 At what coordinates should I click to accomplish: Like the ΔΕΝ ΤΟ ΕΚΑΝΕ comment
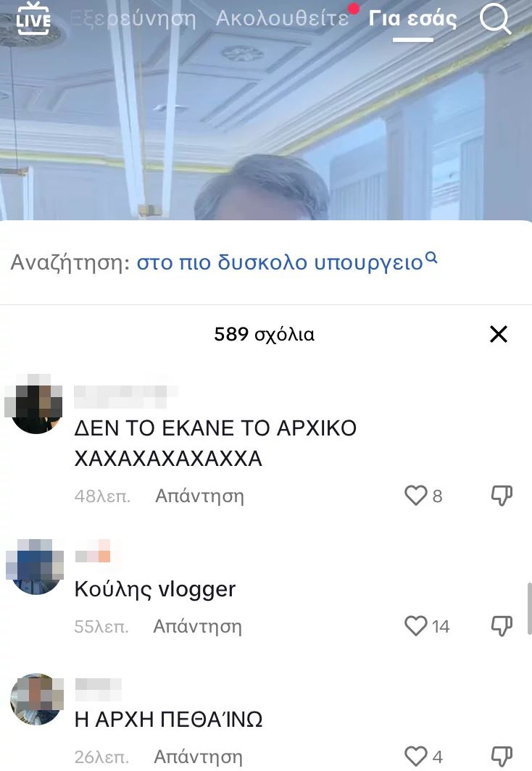coord(415,496)
